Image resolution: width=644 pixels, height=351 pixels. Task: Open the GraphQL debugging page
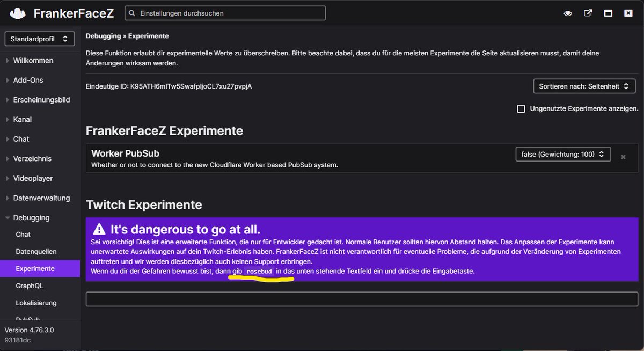coord(30,286)
